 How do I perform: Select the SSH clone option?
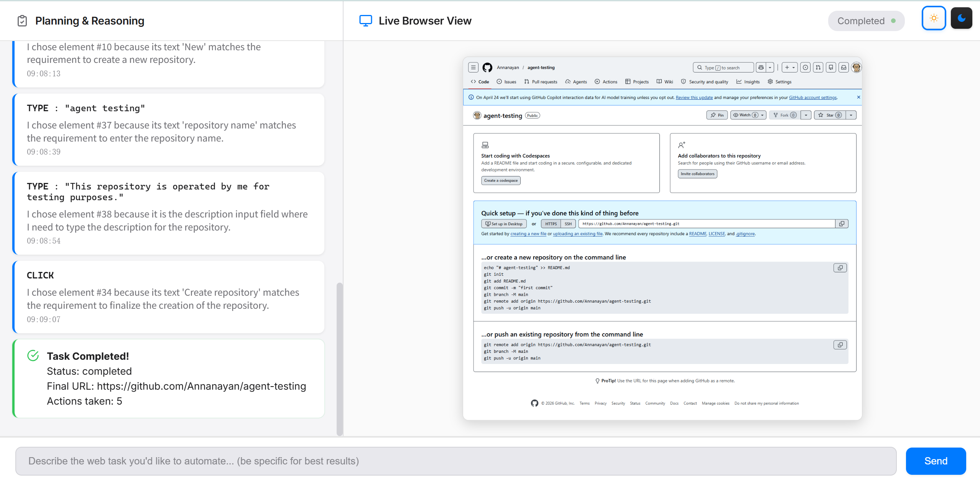point(568,224)
